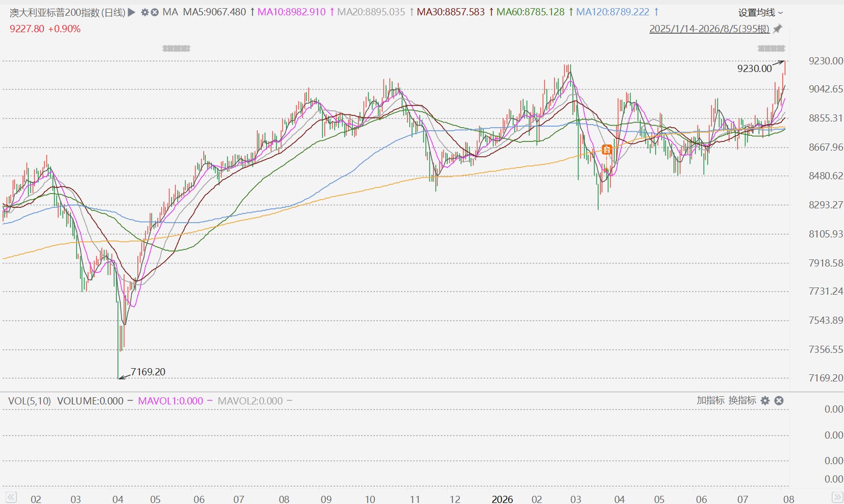The width and height of the screenshot is (844, 504).
Task: Expand the 设置均线 dropdown
Action: coord(760,12)
